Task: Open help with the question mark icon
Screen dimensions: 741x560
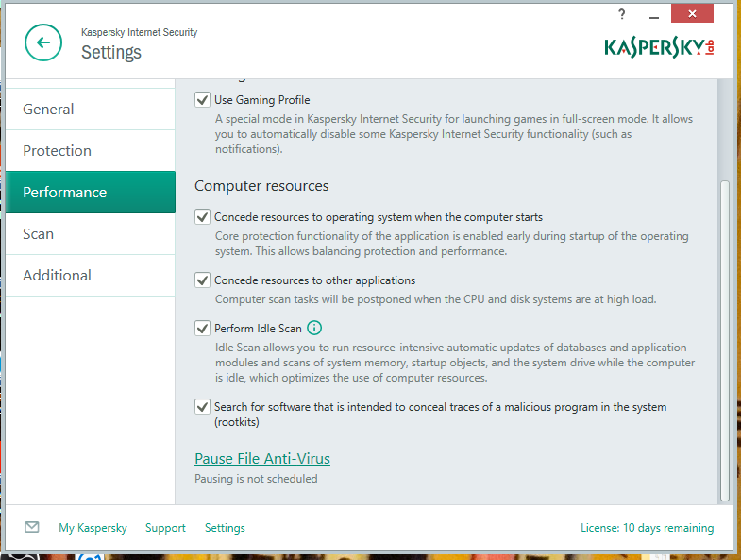Action: (x=622, y=15)
